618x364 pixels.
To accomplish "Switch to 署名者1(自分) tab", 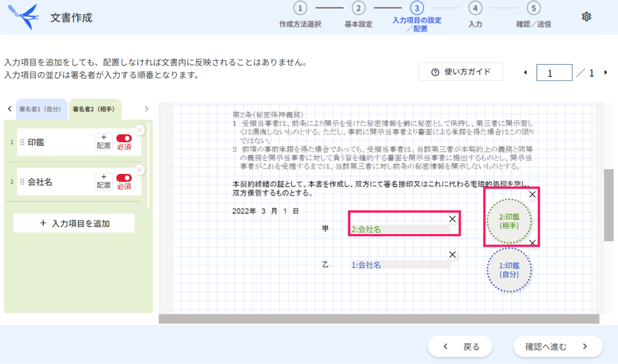I will tap(41, 109).
